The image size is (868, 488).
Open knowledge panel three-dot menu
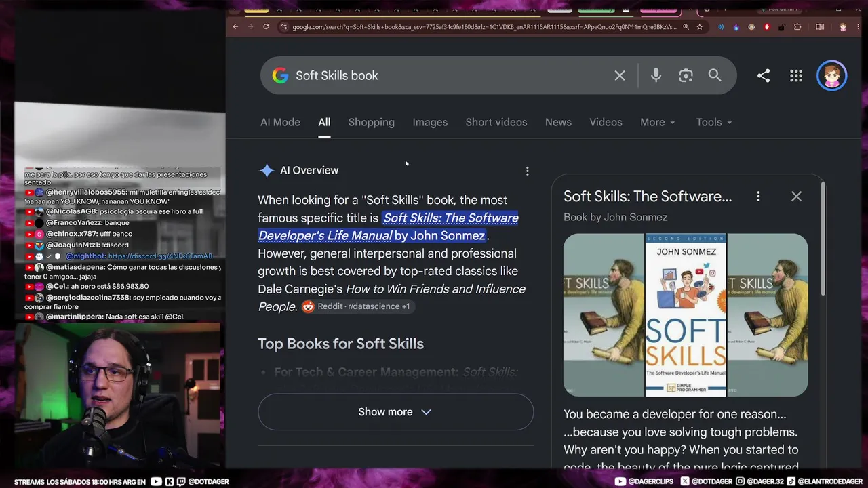pyautogui.click(x=758, y=197)
